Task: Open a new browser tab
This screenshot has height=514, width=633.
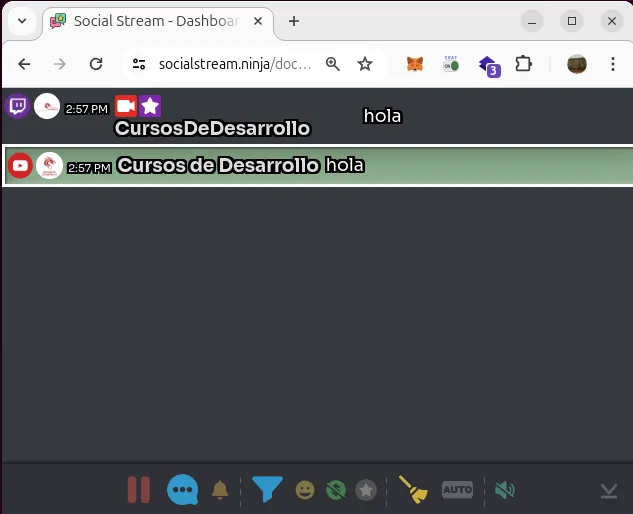Action: coord(294,21)
